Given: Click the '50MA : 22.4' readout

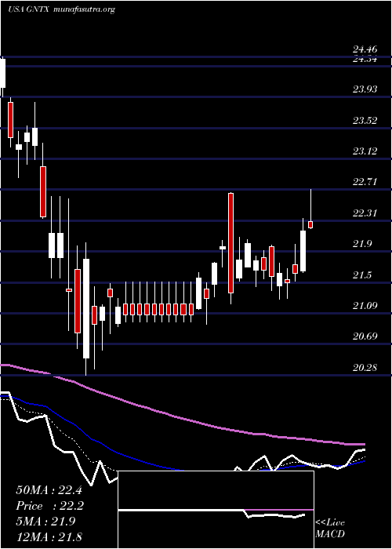Looking at the screenshot, I should (x=49, y=490).
